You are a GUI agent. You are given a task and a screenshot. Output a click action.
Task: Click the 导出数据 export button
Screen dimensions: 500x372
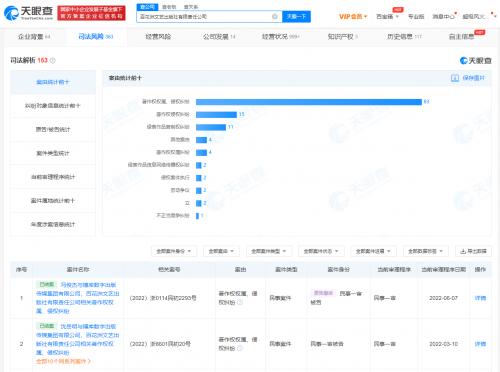(473, 251)
